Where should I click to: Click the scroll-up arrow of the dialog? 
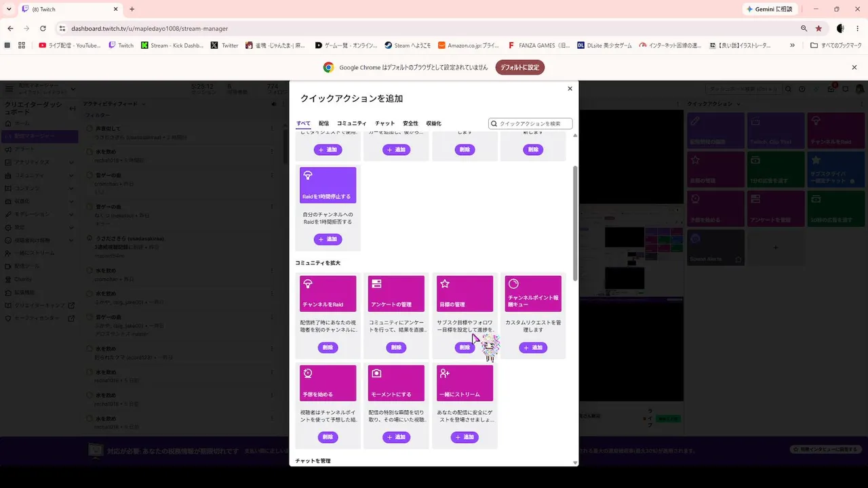(576, 136)
